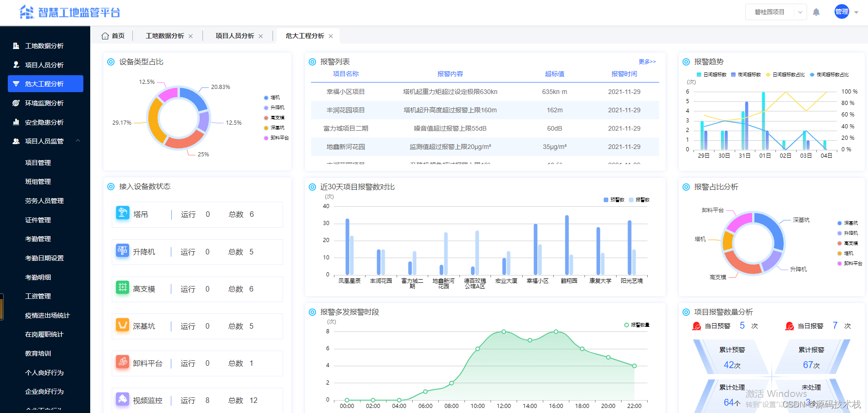Click the 项目名称 column header
The height and width of the screenshot is (413, 868).
click(x=346, y=74)
